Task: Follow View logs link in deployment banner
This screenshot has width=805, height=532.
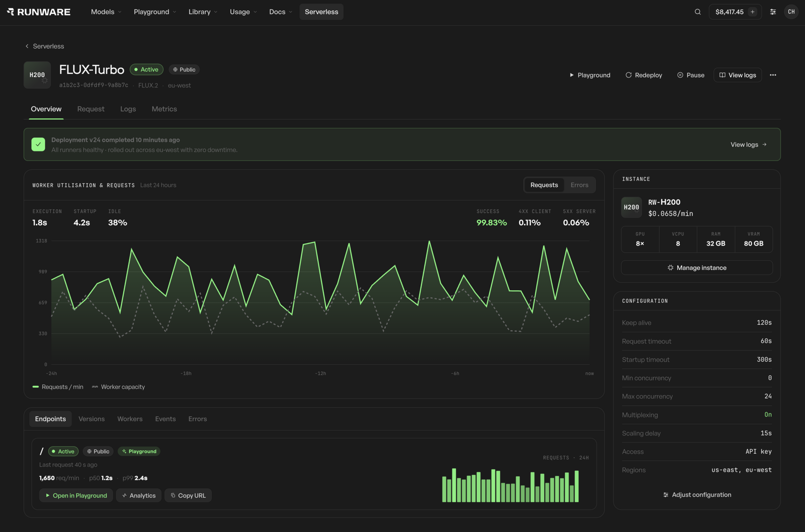Action: [x=748, y=145]
